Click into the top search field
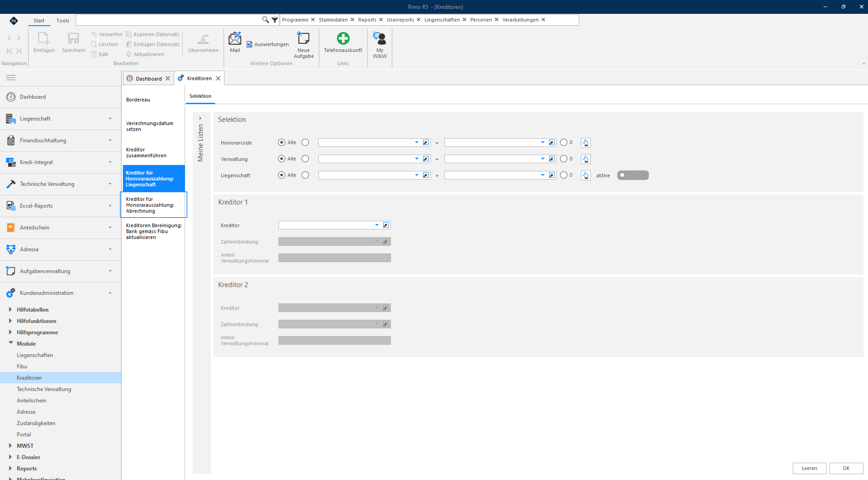Screen dimensions: 868x480 [x=168, y=20]
